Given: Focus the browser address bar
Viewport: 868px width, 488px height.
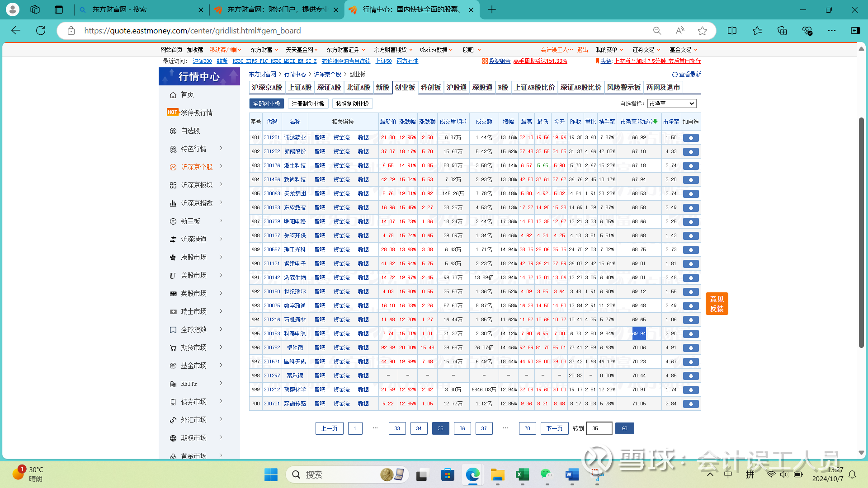Looking at the screenshot, I should click(x=362, y=31).
